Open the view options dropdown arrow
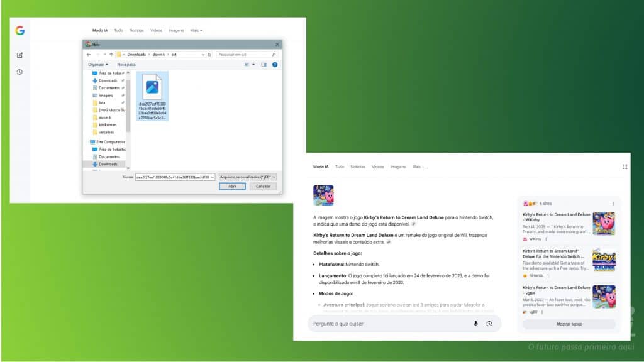644x362 pixels. pyautogui.click(x=253, y=64)
